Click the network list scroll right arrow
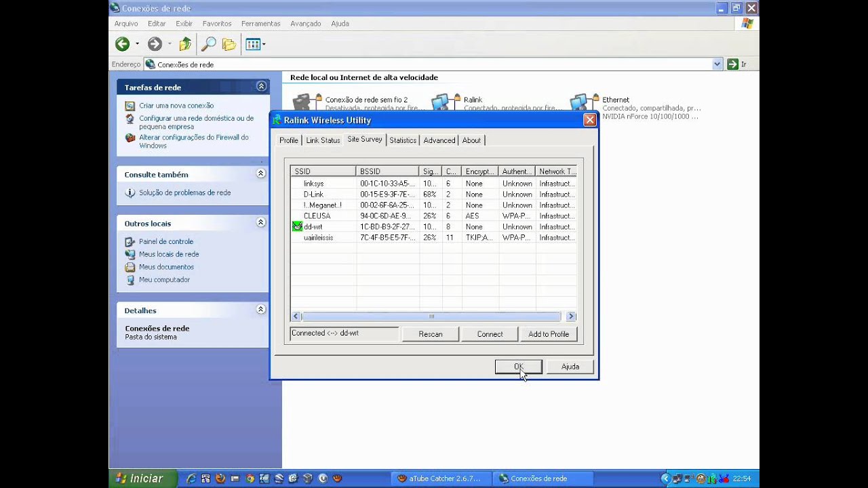 click(571, 317)
